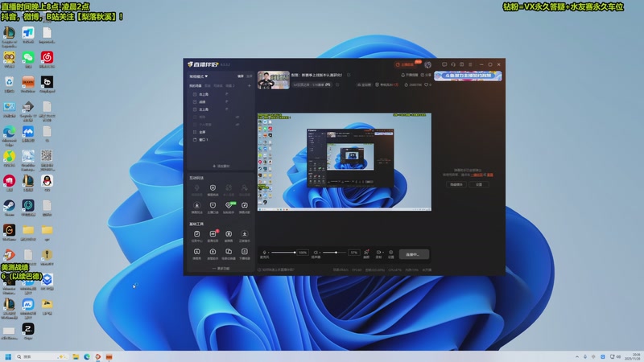Add a new scene with the plus icon

coord(250,86)
